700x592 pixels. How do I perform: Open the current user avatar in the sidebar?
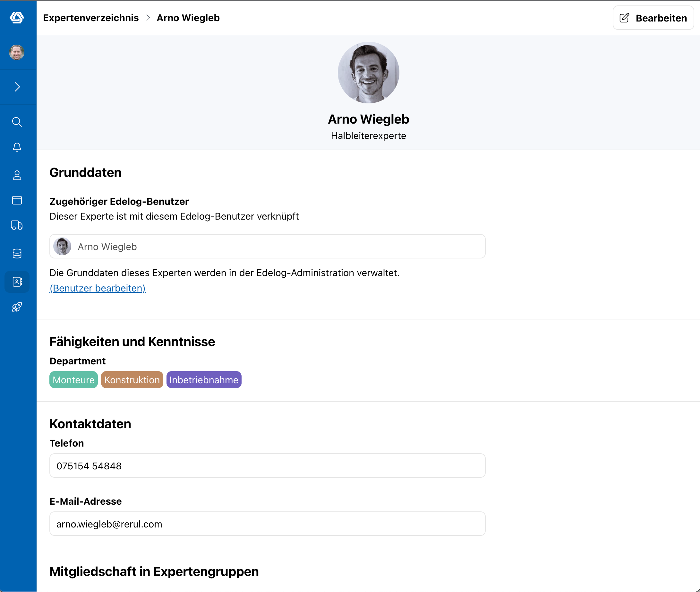tap(17, 52)
